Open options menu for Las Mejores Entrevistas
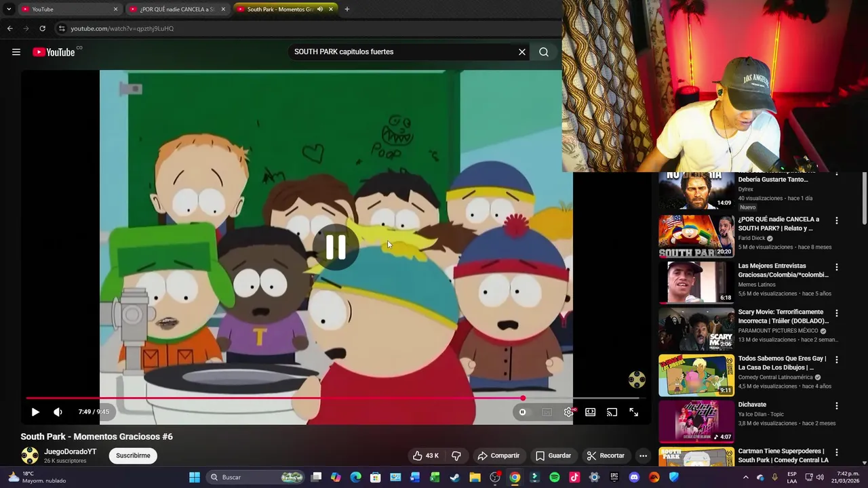This screenshot has height=488, width=868. [837, 267]
